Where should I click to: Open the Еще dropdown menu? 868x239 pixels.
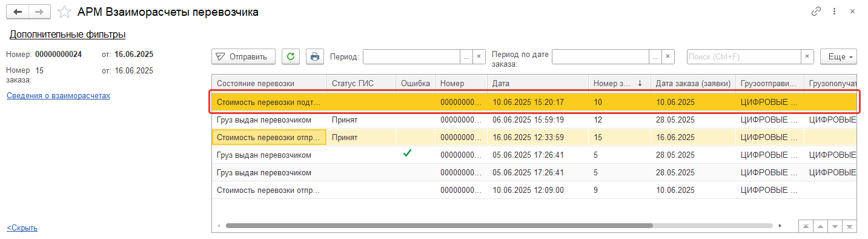(x=838, y=56)
